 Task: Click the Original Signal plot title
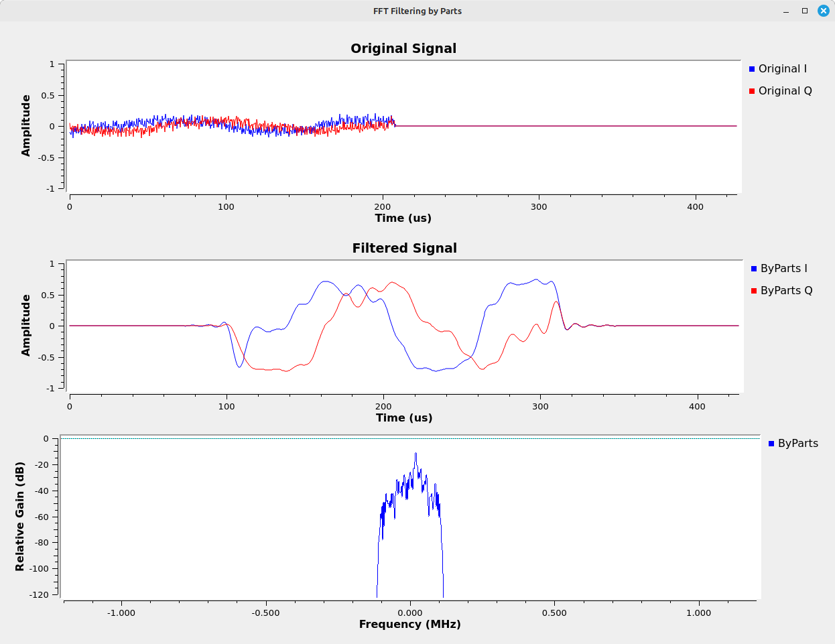tap(403, 48)
